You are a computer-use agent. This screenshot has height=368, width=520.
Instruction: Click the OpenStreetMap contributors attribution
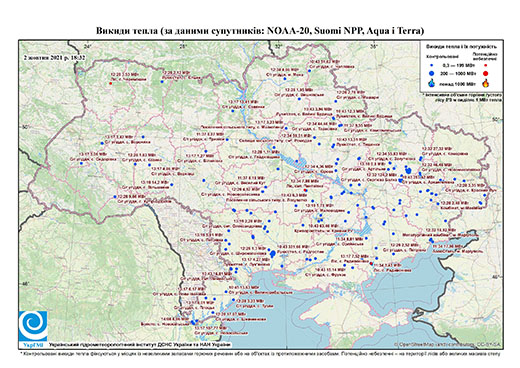pos(448,344)
